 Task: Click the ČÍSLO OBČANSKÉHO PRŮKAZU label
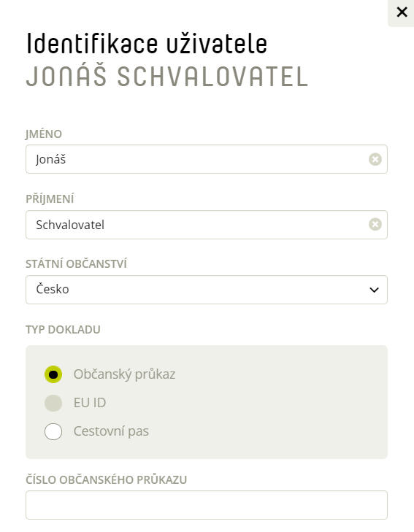(x=106, y=479)
